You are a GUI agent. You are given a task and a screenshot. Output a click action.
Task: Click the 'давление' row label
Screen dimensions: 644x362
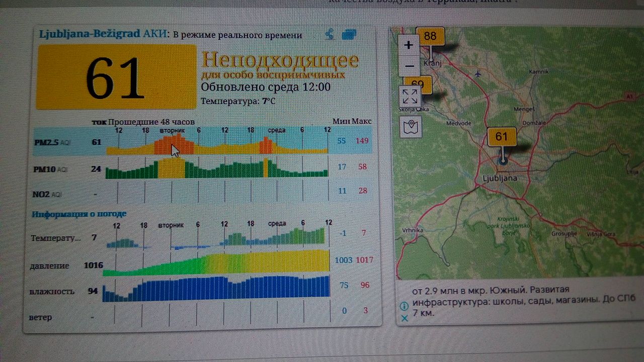coord(50,265)
